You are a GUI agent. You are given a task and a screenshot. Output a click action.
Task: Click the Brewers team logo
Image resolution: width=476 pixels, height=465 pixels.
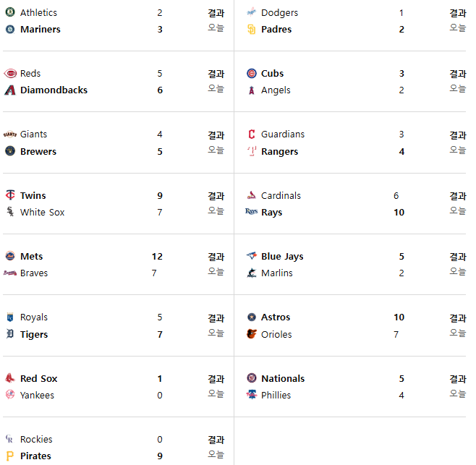(10, 152)
